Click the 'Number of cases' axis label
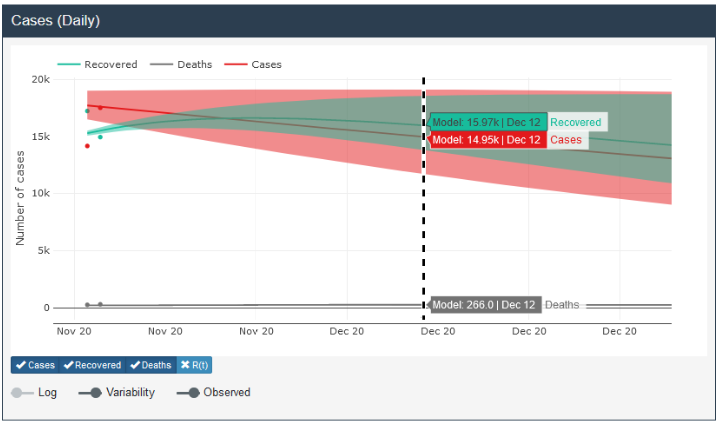The image size is (719, 424). pos(20,198)
